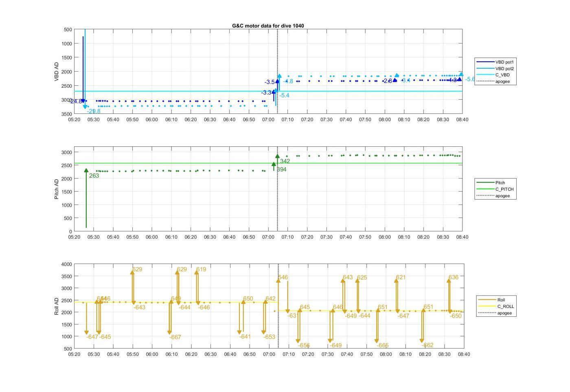Click the '-662' roll move label
Screen dimensions: 570x392
[427, 345]
